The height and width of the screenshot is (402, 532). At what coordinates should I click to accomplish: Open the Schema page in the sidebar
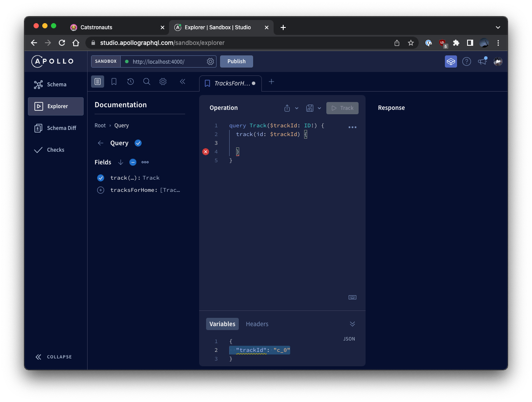[56, 85]
